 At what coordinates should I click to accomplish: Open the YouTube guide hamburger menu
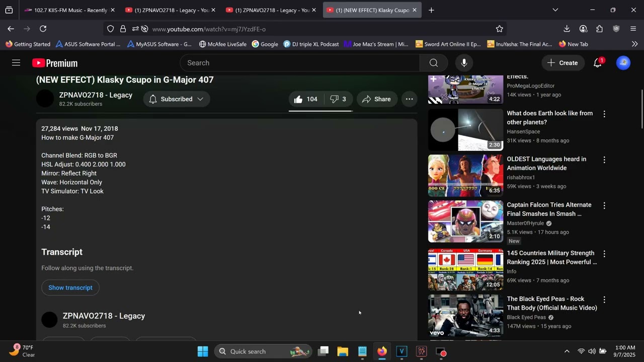pos(16,63)
